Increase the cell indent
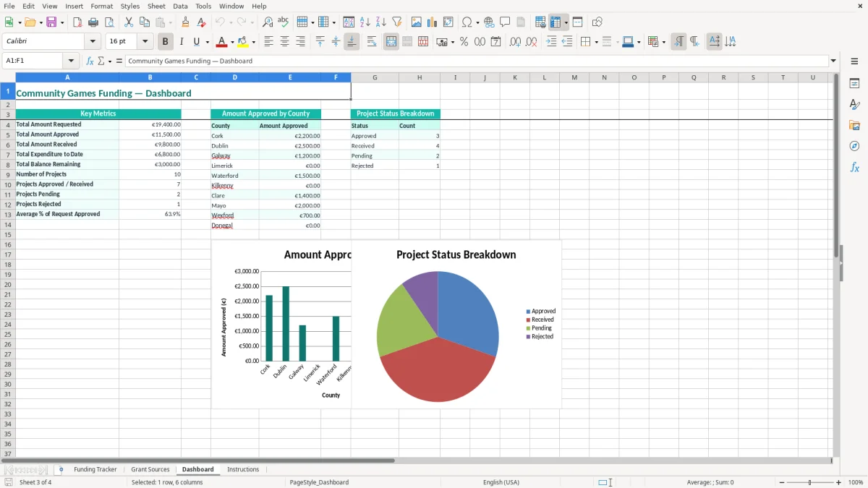The image size is (868, 488). [x=551, y=42]
